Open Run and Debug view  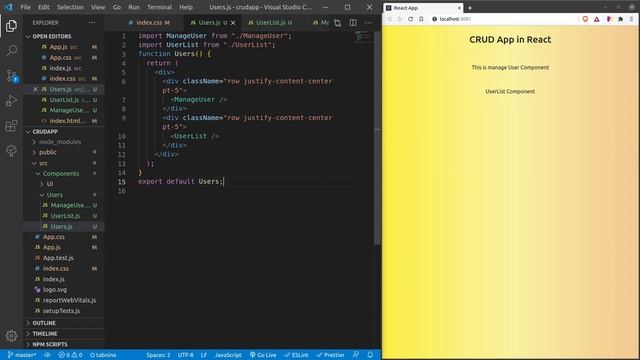11,100
